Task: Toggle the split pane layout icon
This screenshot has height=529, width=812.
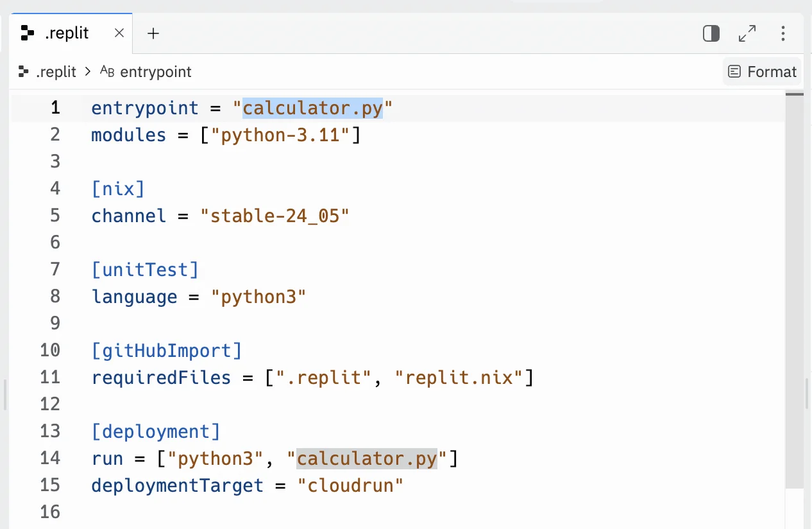Action: tap(711, 33)
